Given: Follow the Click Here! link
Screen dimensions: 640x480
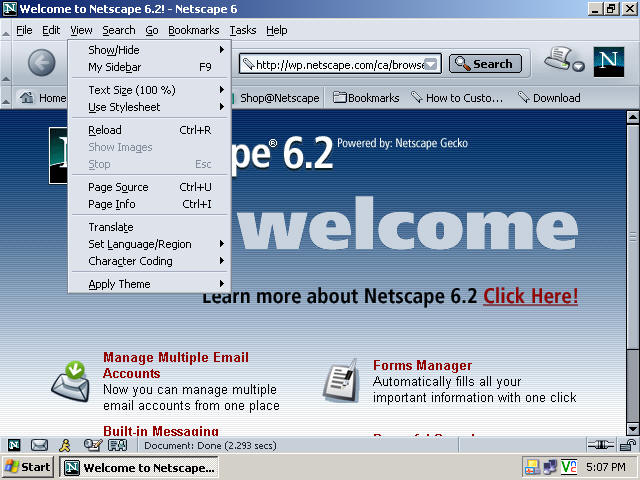Looking at the screenshot, I should tap(531, 296).
